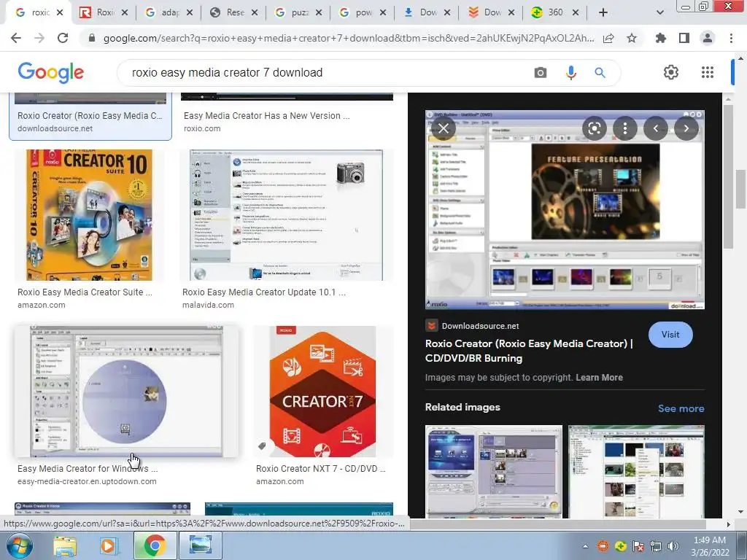Show the next image in preview
Viewport: 747px width, 560px height.
[686, 128]
